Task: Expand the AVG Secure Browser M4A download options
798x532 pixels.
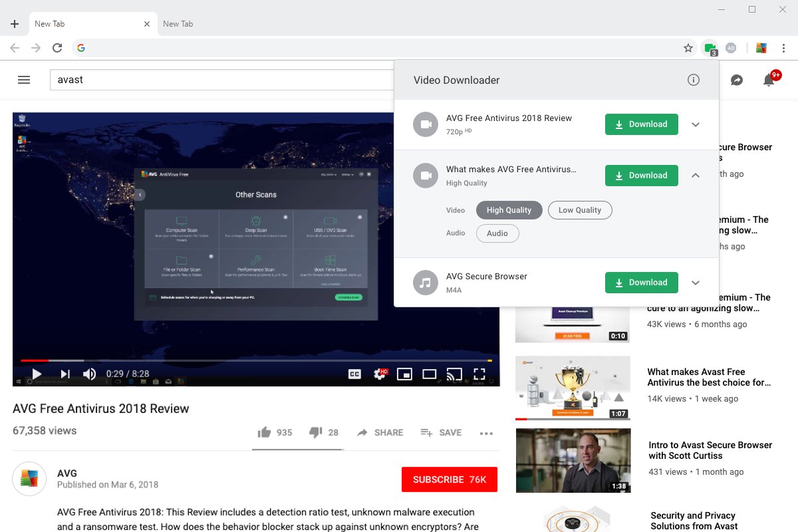Action: click(x=696, y=283)
